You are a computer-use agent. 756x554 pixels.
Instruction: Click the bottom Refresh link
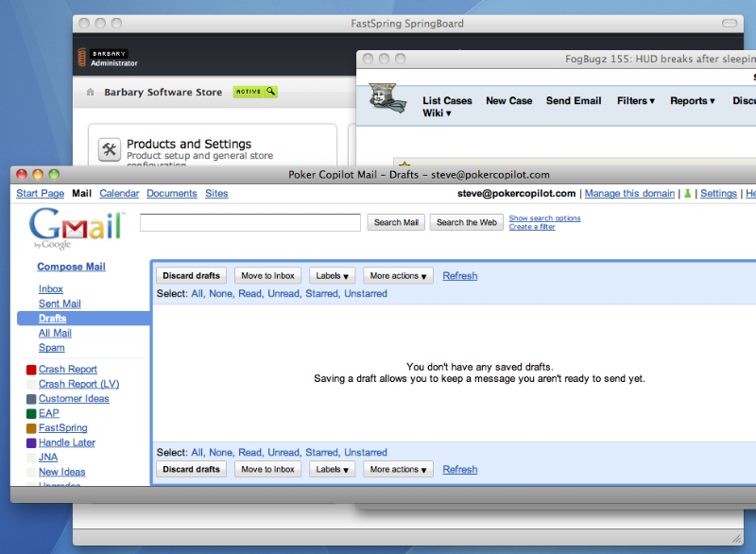(460, 469)
